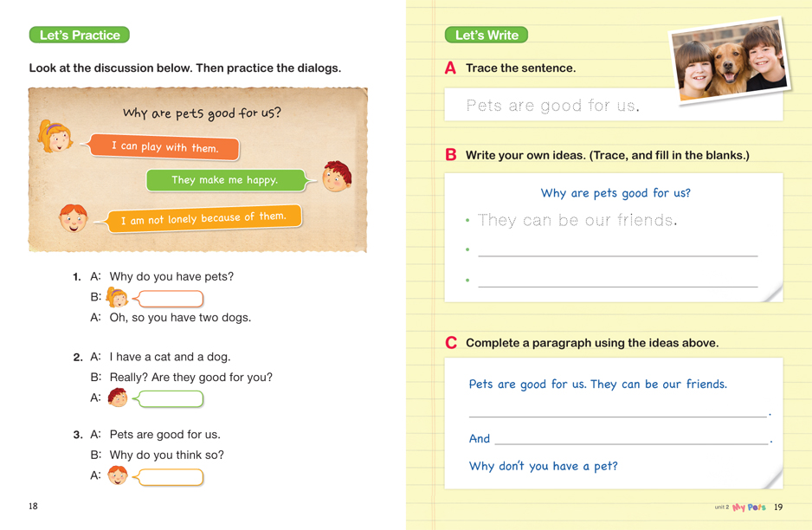812x530 pixels.
Task: Select the green "They make me happy." bubble
Action: pyautogui.click(x=225, y=180)
